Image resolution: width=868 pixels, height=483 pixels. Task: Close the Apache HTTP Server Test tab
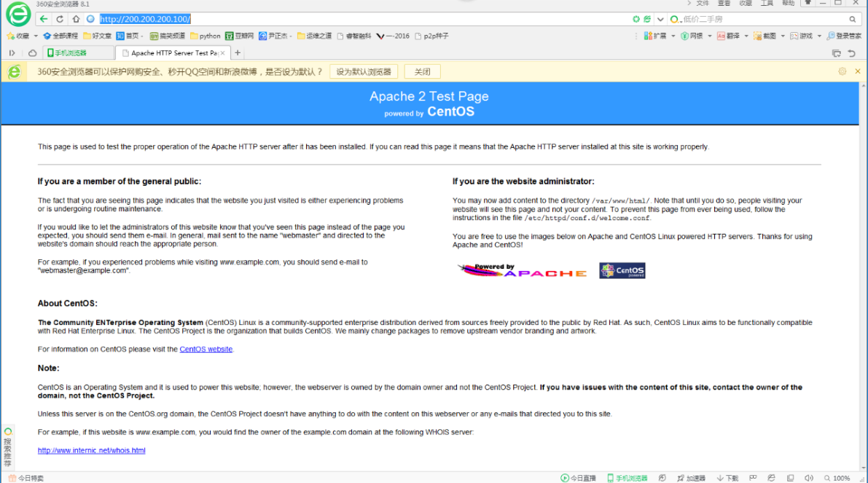click(x=222, y=53)
